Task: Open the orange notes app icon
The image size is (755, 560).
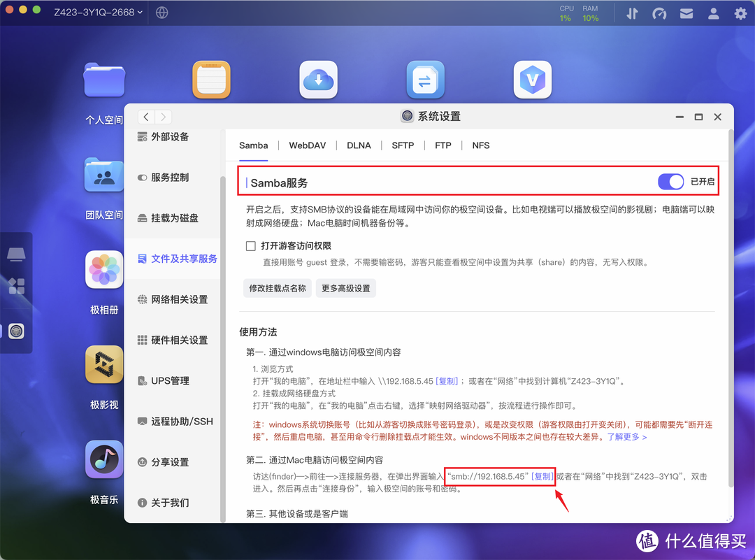Action: [211, 79]
